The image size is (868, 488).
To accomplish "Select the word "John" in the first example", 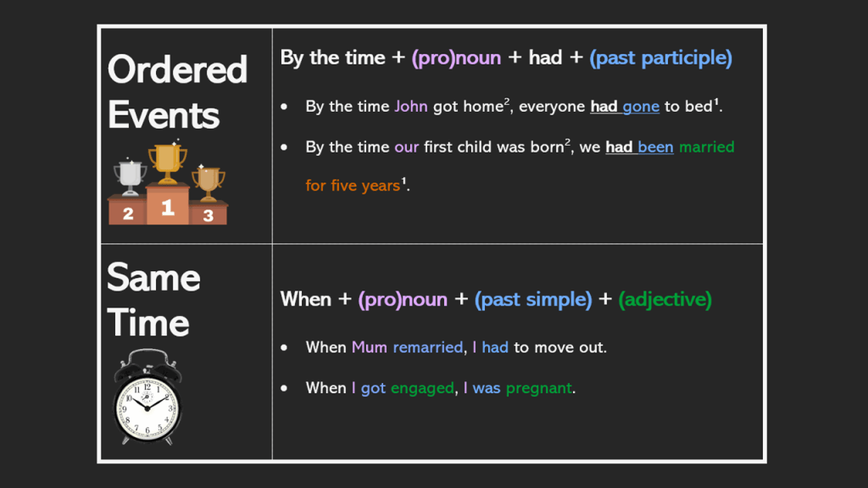I will point(411,107).
